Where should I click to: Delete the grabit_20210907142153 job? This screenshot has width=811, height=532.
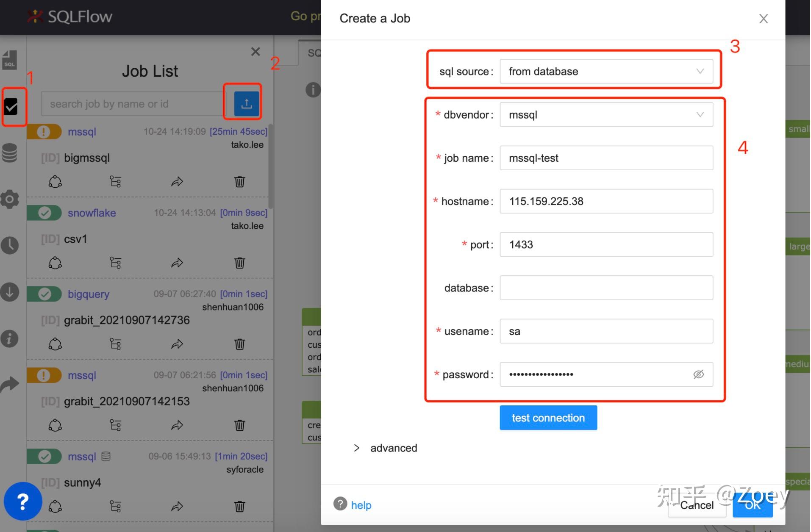(240, 425)
